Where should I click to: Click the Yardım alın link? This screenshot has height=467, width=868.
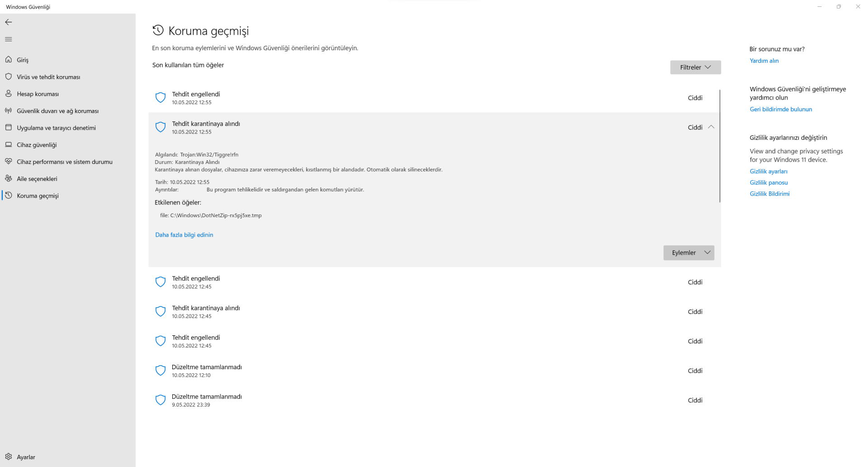click(x=764, y=61)
